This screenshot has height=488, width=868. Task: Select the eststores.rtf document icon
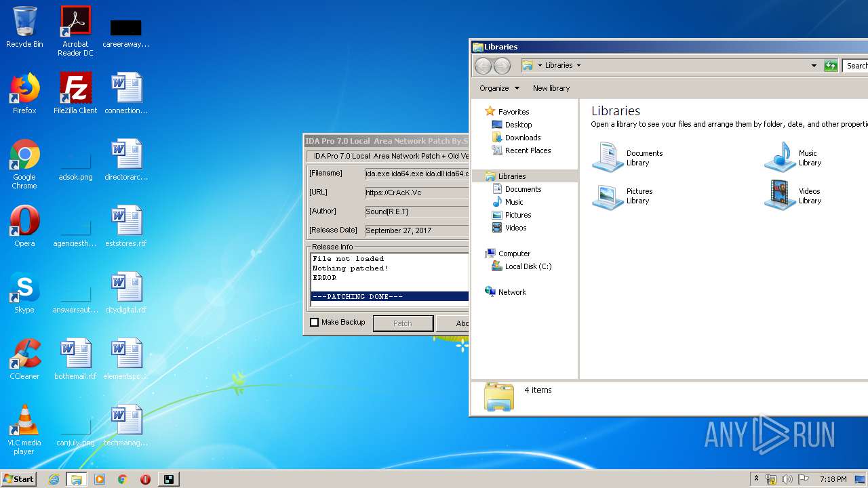[126, 226]
